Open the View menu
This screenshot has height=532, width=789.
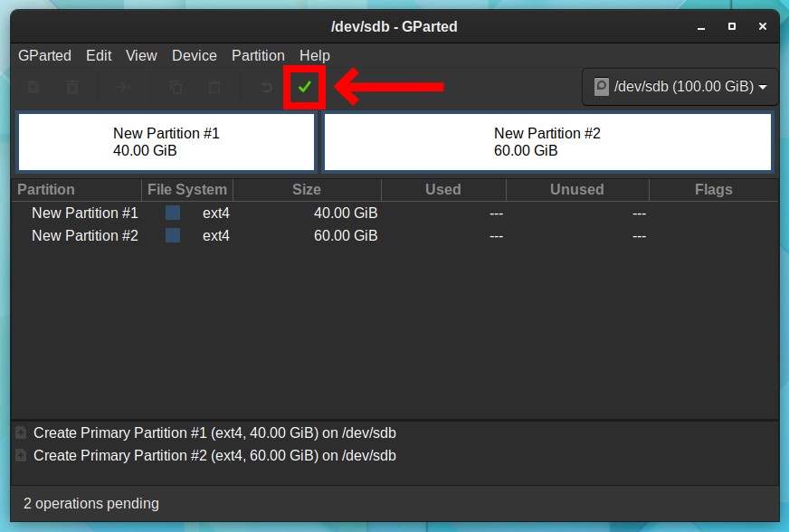[x=141, y=55]
